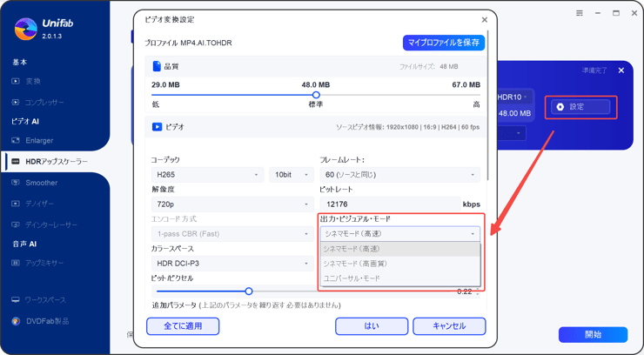Click the ビット/ピクセル slider handle
Viewport: 644px width, 355px height.
click(x=249, y=291)
